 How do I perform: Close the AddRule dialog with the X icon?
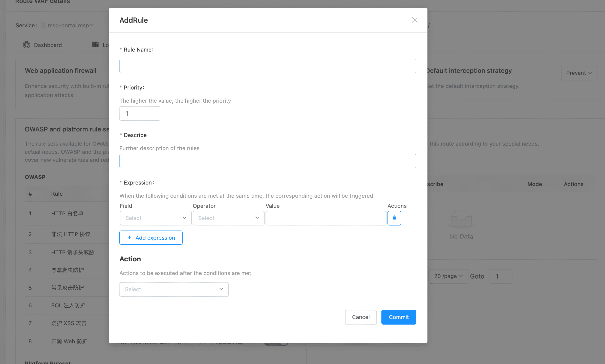pyautogui.click(x=414, y=20)
